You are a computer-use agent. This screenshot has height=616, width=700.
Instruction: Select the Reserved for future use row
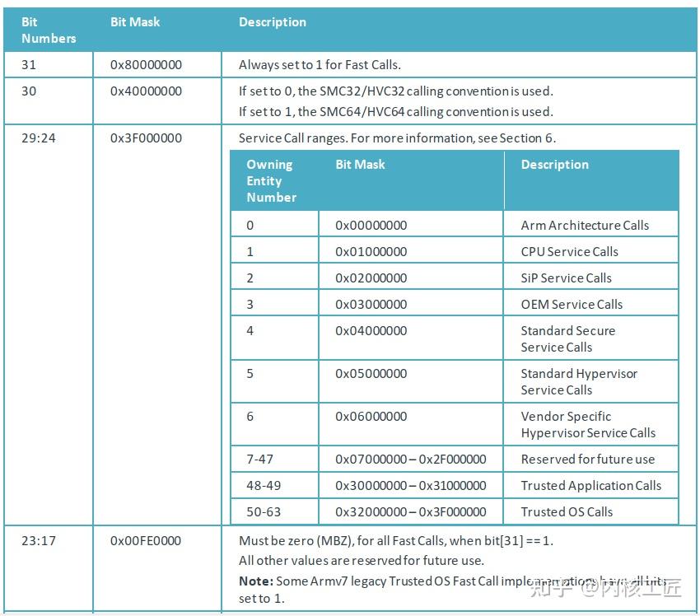point(455,459)
